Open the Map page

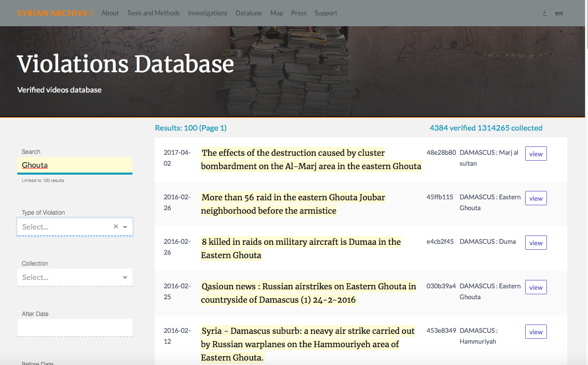(276, 13)
